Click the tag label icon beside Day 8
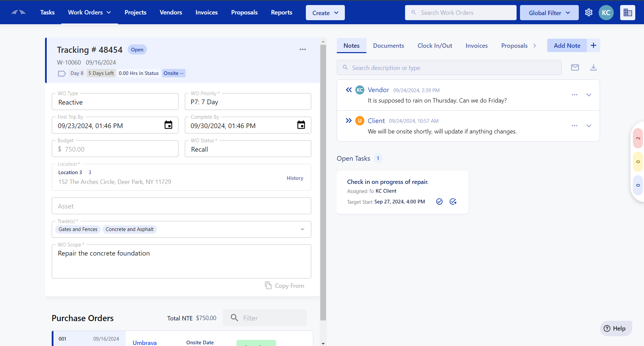The height and width of the screenshot is (346, 644). (x=62, y=73)
